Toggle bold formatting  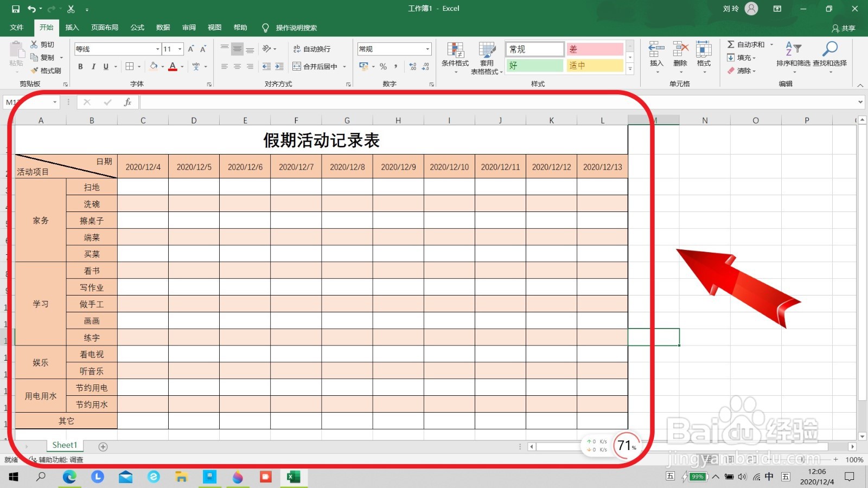(x=80, y=66)
